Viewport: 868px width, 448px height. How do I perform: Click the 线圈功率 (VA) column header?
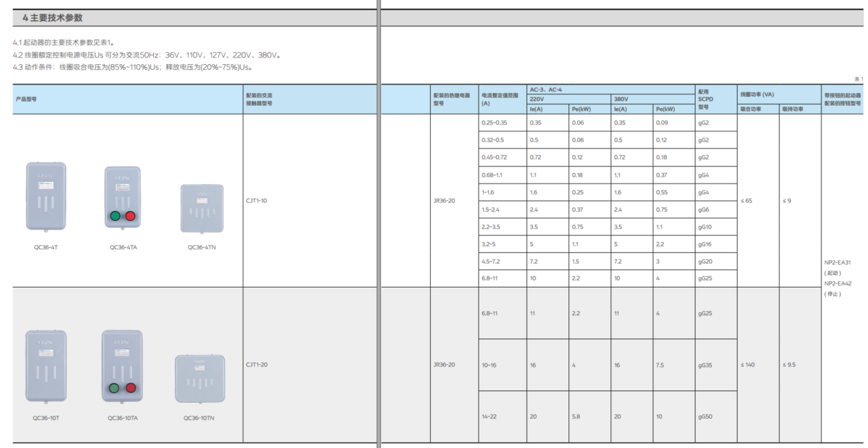tap(757, 94)
